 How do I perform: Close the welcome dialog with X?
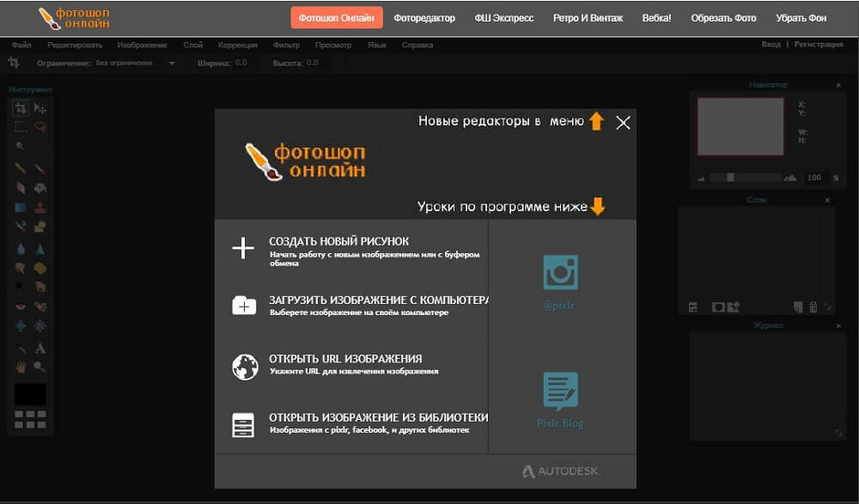623,122
